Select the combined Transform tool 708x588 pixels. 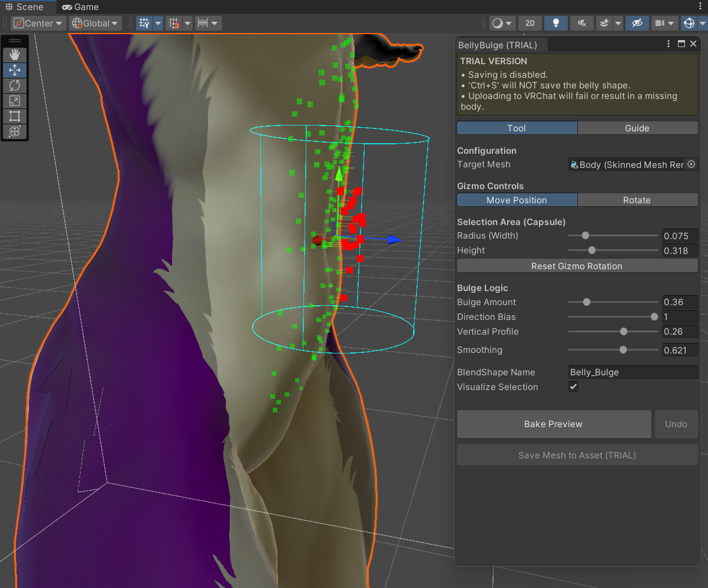click(15, 131)
